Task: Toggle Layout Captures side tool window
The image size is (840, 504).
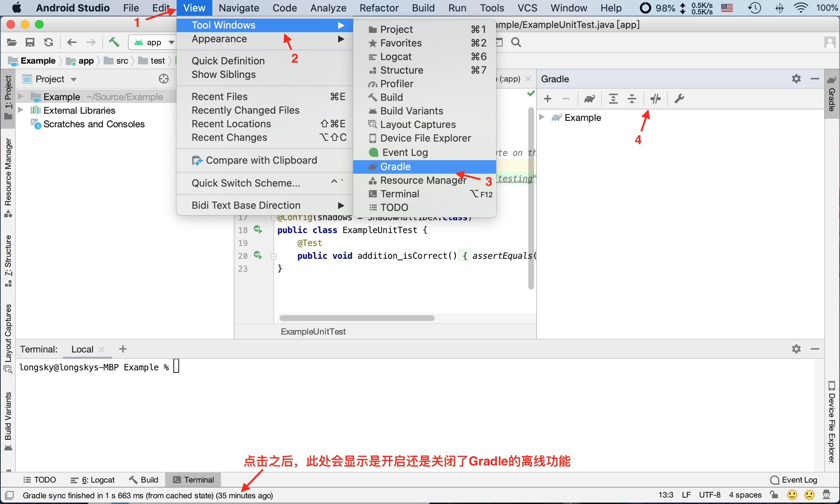Action: [8, 338]
